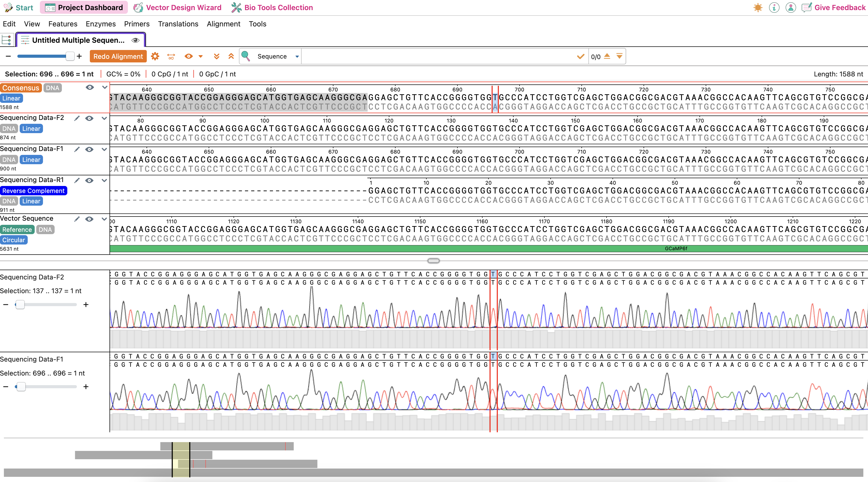868x482 pixels.
Task: Click the user account profile icon
Action: click(x=791, y=8)
